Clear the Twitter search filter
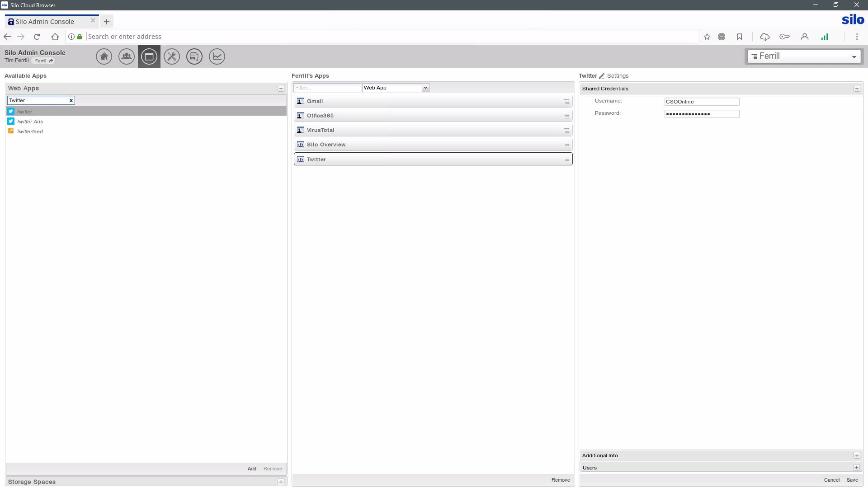The height and width of the screenshot is (488, 868). point(71,100)
